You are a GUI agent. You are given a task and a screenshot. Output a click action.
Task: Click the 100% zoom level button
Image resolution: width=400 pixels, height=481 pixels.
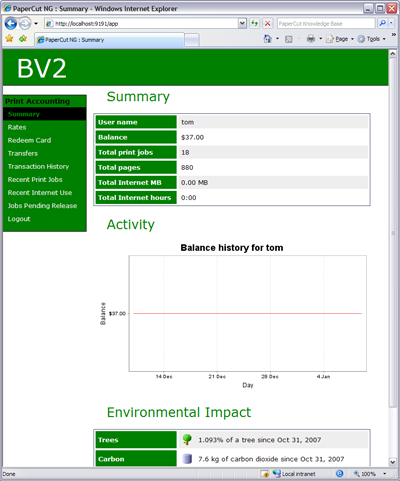point(365,474)
